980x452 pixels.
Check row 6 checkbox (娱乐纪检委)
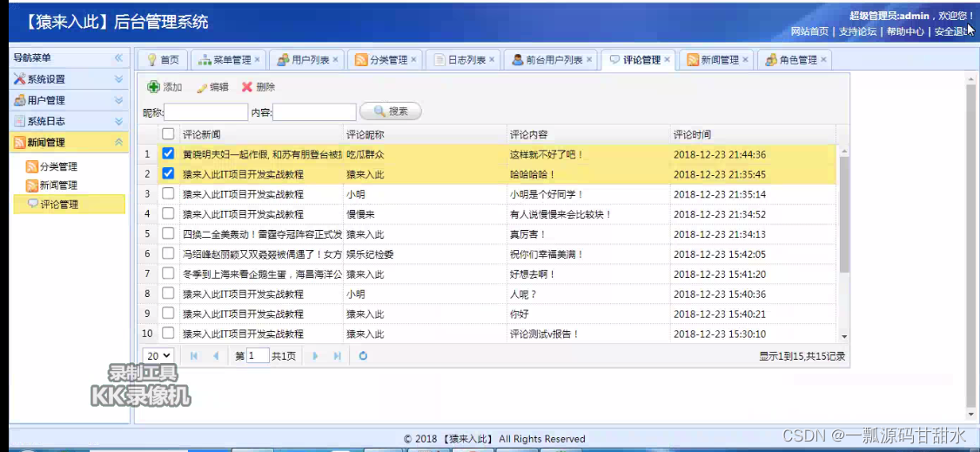point(168,253)
